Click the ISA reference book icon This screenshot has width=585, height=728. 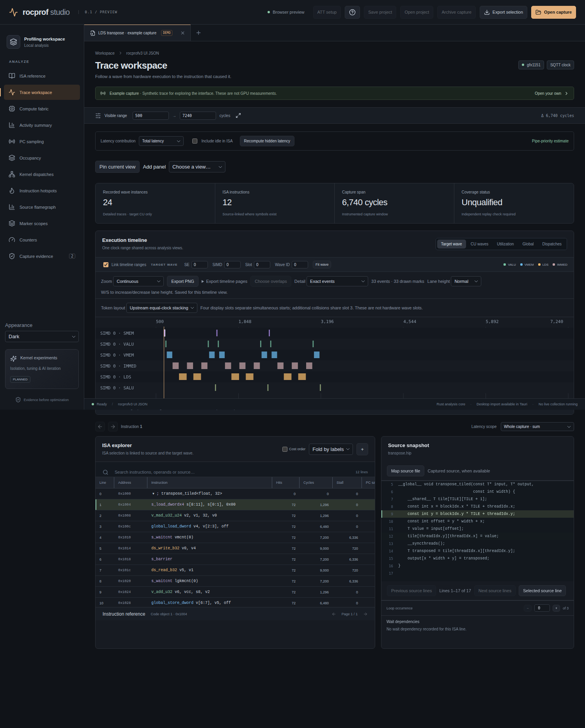click(x=12, y=76)
